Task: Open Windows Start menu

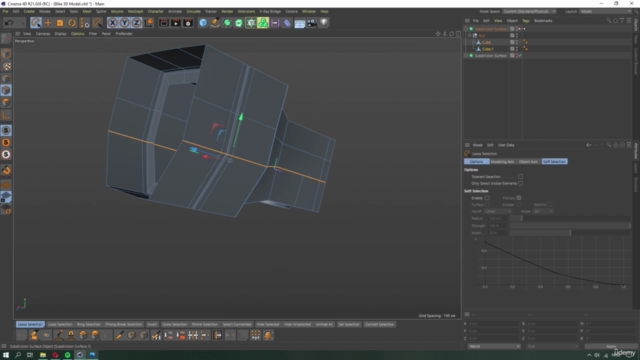Action: tap(6, 355)
